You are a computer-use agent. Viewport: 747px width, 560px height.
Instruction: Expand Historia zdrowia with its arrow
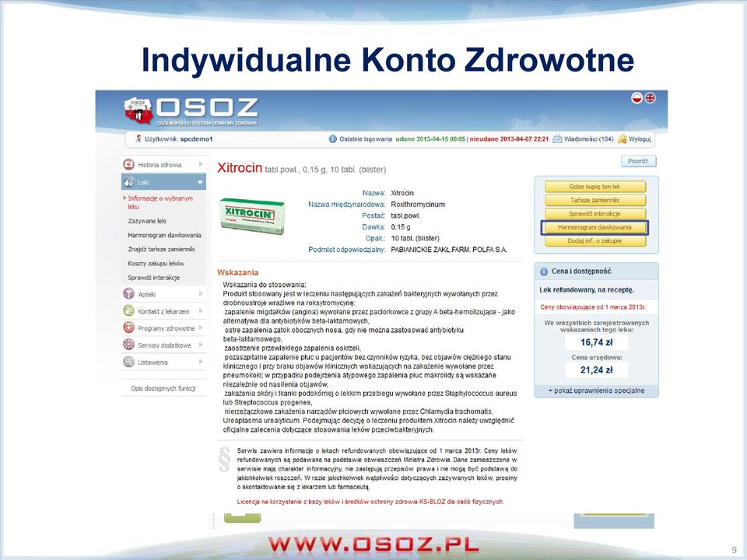(201, 164)
